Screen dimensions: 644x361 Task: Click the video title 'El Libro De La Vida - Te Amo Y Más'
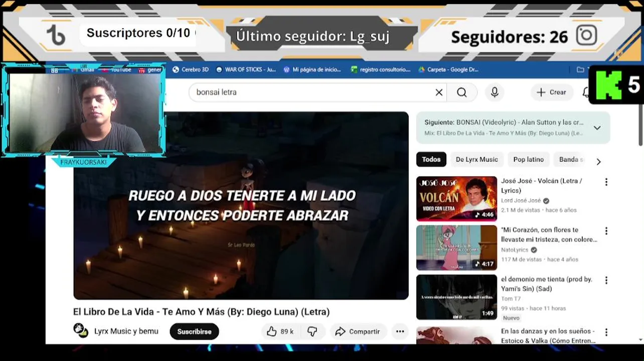coord(201,312)
